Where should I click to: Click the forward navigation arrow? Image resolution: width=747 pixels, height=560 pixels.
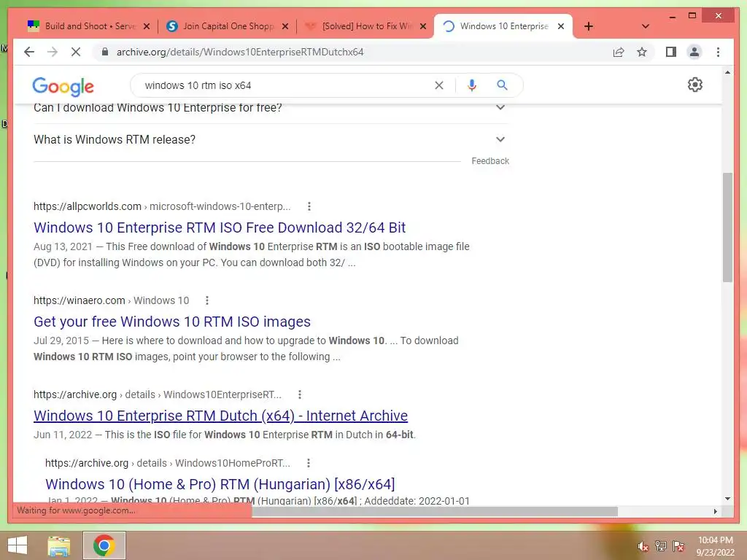53,52
